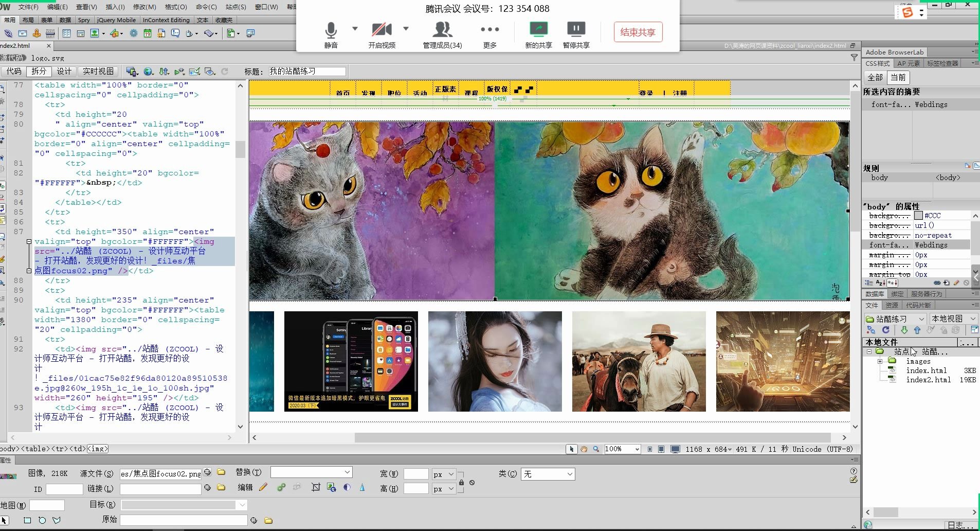Toggle 实时视图 live view

[98, 72]
